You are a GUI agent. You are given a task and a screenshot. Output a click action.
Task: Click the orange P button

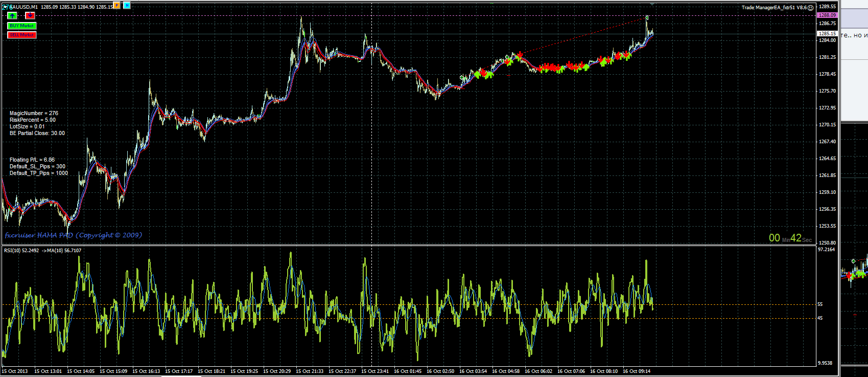point(117,5)
